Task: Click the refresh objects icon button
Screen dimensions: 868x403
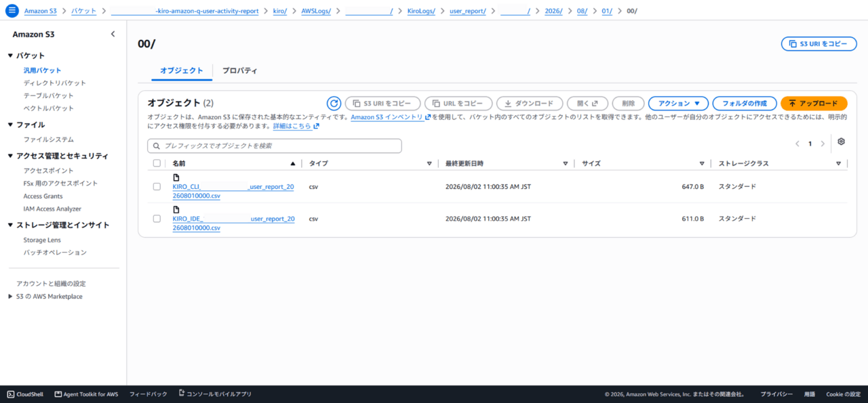Action: 334,104
